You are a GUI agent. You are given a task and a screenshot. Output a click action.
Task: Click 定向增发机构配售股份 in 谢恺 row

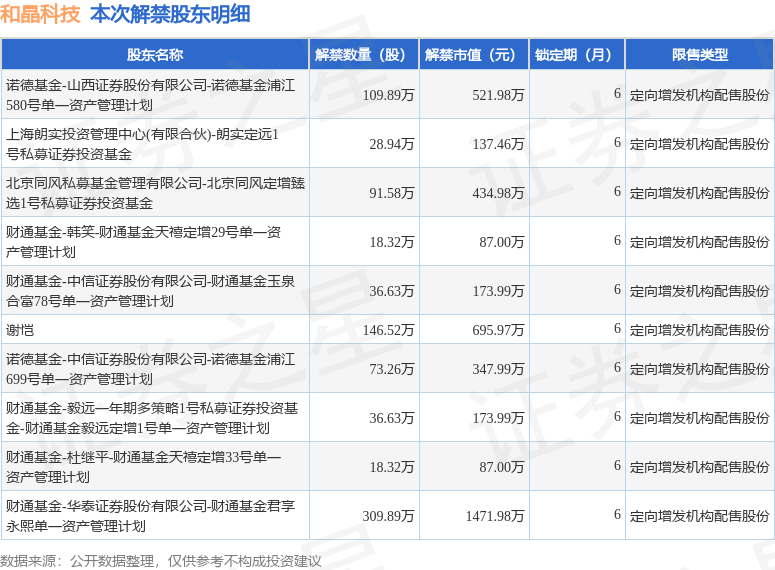point(699,330)
